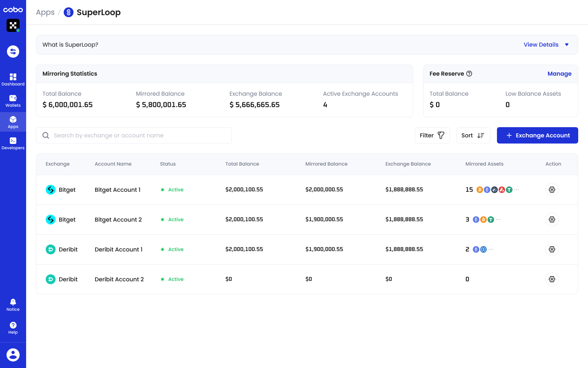Open Help in the sidebar
The width and height of the screenshot is (588, 368).
[13, 328]
